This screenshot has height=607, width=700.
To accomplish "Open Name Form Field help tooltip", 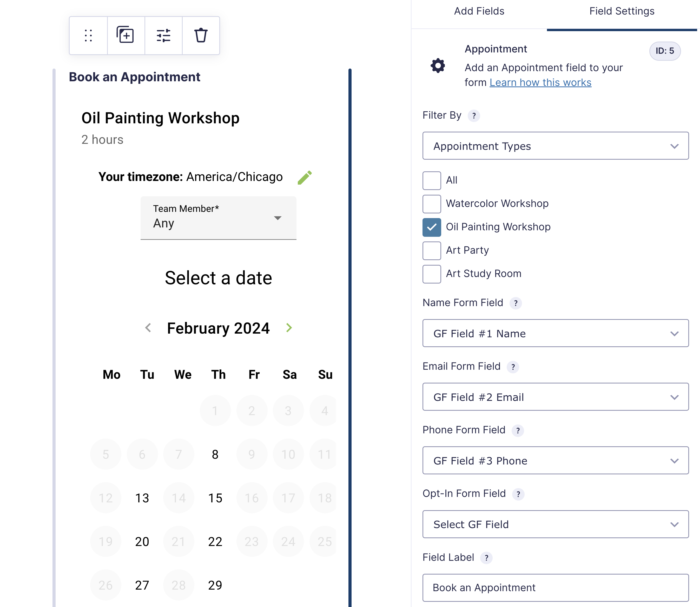I will 516,303.
